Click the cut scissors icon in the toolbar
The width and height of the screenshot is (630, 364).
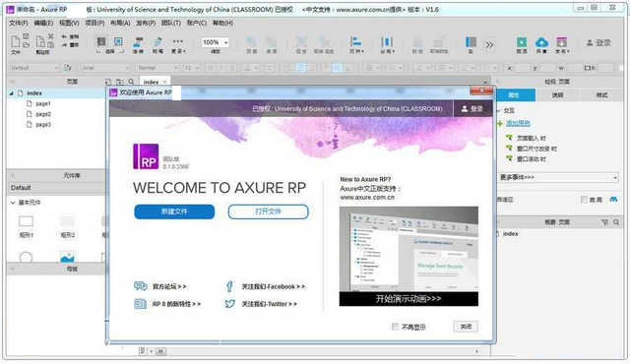51,36
